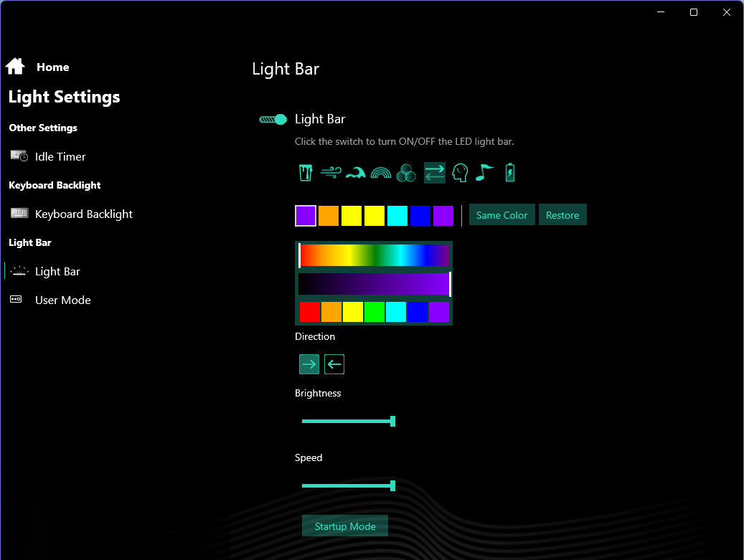The image size is (744, 560).
Task: Choose the head profile effect icon
Action: 460,173
